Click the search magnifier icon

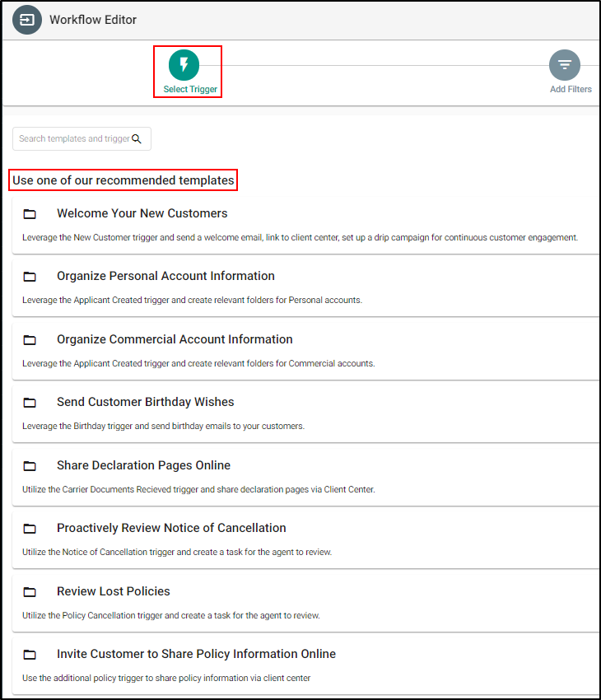pos(137,139)
